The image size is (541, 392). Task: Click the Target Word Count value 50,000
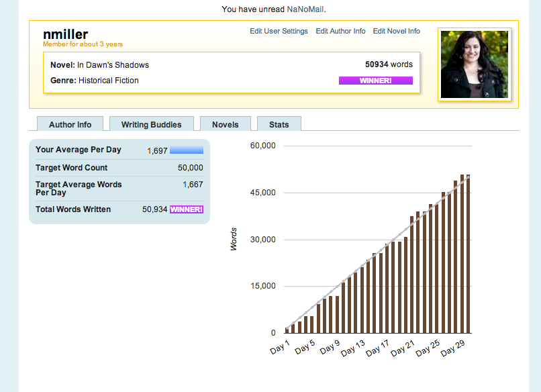pyautogui.click(x=190, y=168)
